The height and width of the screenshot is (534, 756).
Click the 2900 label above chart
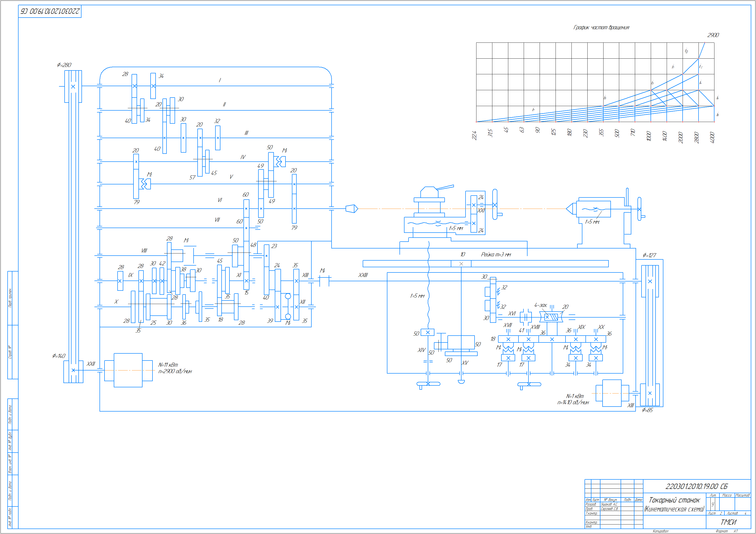[713, 35]
